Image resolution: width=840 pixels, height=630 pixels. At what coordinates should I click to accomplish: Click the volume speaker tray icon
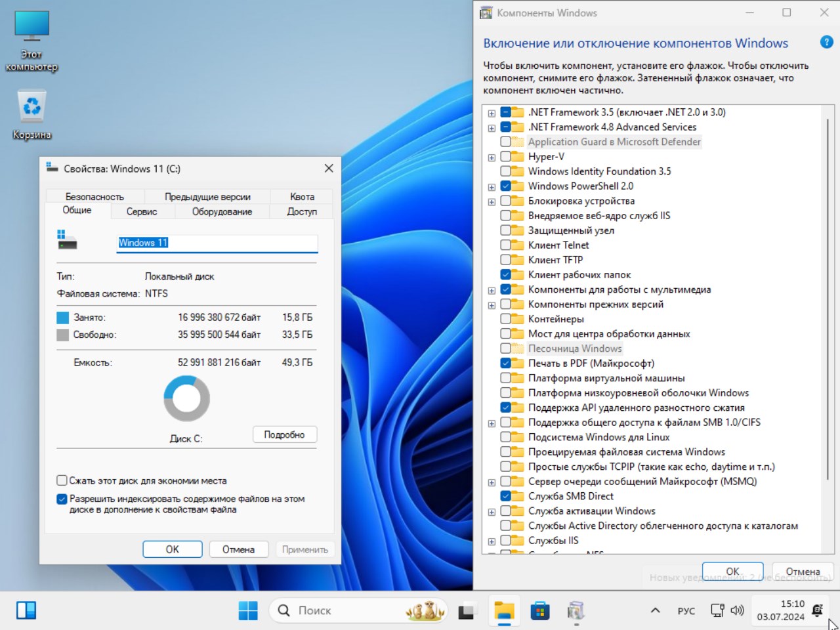tap(737, 610)
